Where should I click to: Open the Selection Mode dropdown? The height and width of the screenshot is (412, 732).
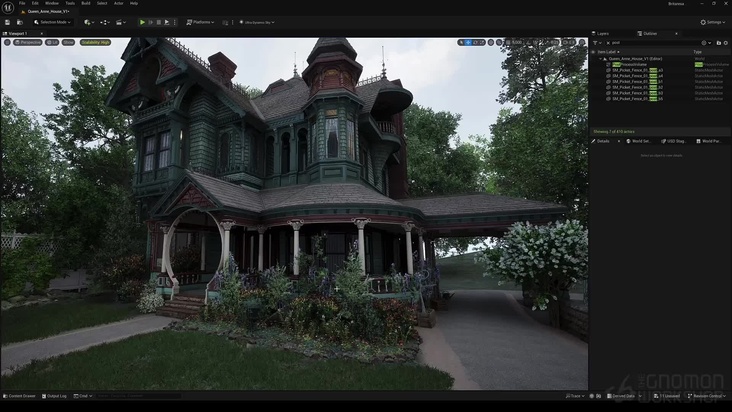tap(52, 21)
